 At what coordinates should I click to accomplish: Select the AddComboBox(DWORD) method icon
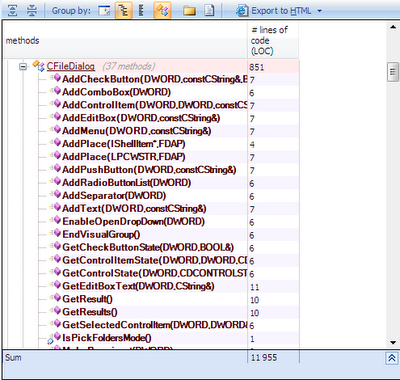(x=56, y=91)
